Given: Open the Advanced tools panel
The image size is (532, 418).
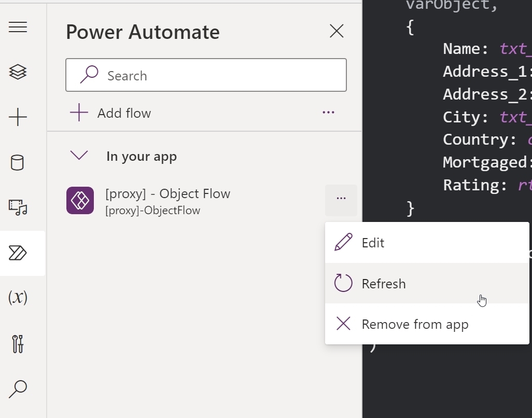Looking at the screenshot, I should [x=18, y=343].
